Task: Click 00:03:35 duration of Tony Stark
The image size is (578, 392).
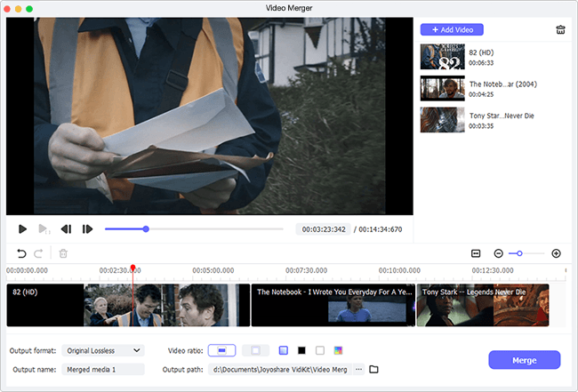Action: click(x=481, y=126)
